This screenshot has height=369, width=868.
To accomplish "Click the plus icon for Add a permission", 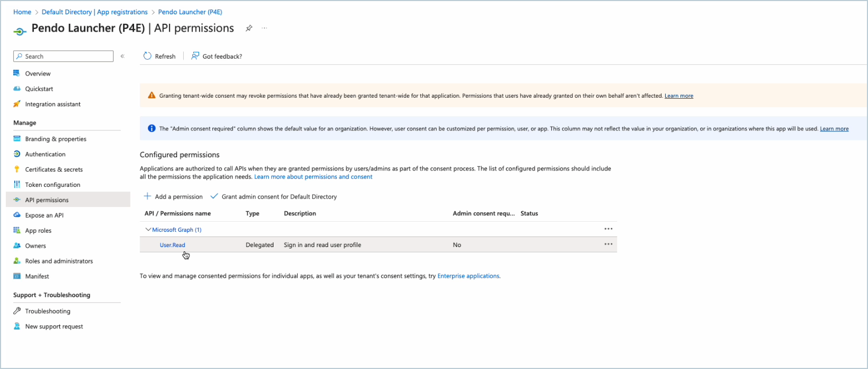I will click(147, 196).
